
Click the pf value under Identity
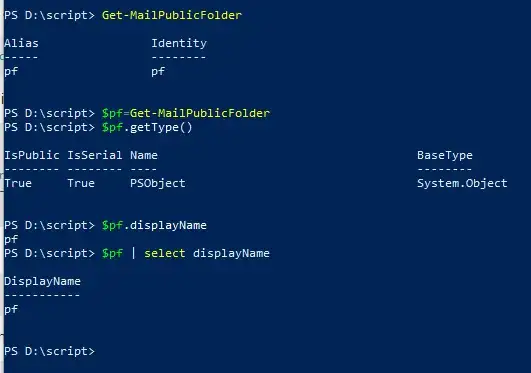[158, 72]
